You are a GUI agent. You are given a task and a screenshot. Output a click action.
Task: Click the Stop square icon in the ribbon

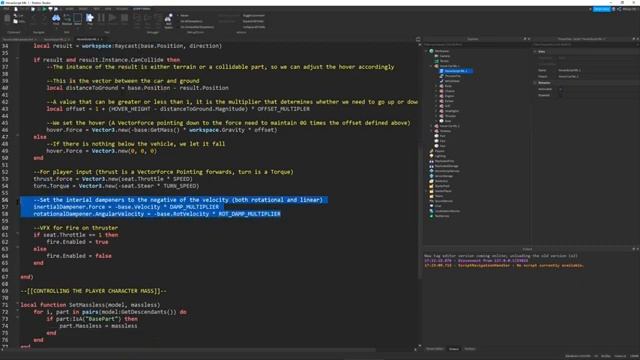point(124,18)
